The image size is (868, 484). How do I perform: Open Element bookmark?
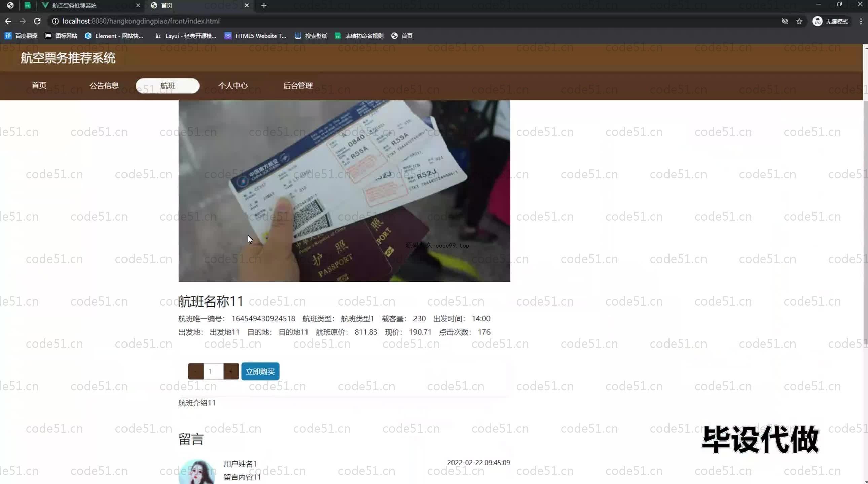click(x=114, y=36)
